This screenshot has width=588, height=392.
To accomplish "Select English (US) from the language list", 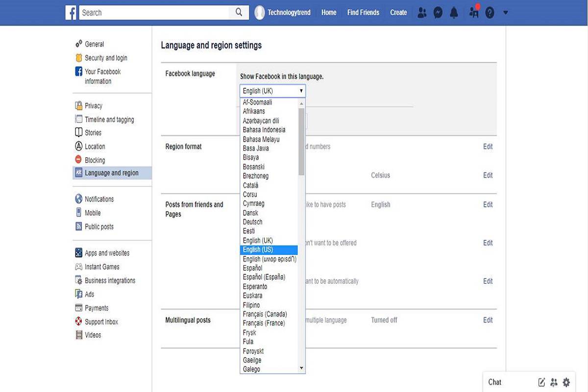I will tap(269, 250).
